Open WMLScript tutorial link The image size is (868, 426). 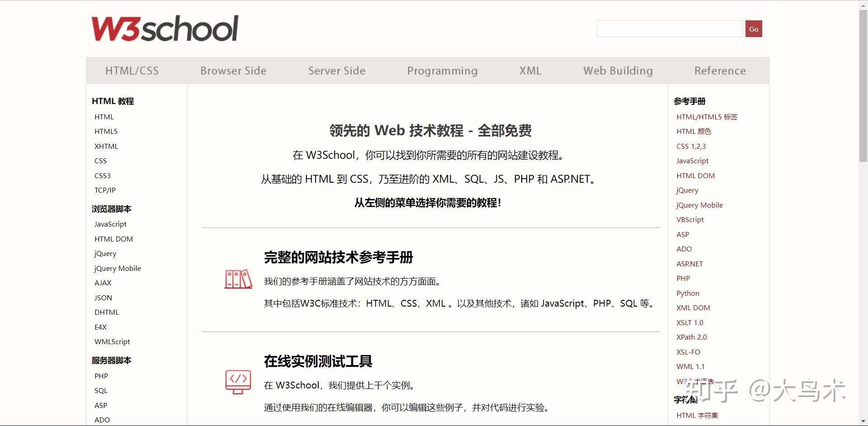click(112, 341)
